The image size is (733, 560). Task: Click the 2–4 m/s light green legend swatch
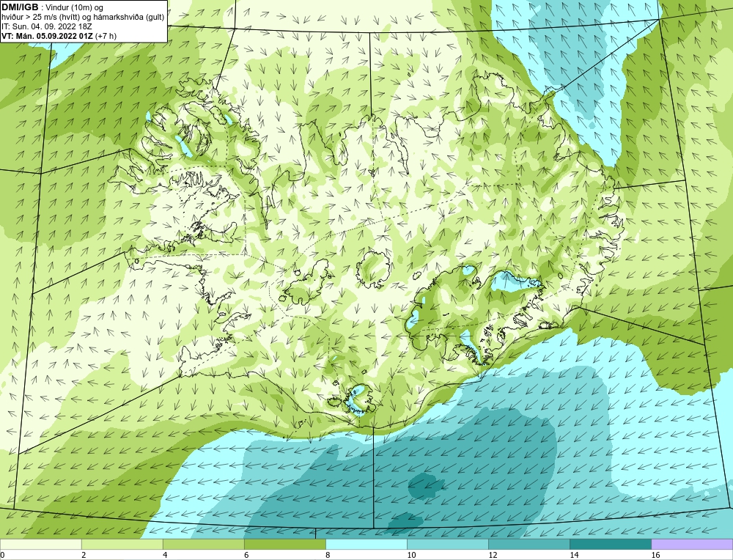(x=122, y=544)
